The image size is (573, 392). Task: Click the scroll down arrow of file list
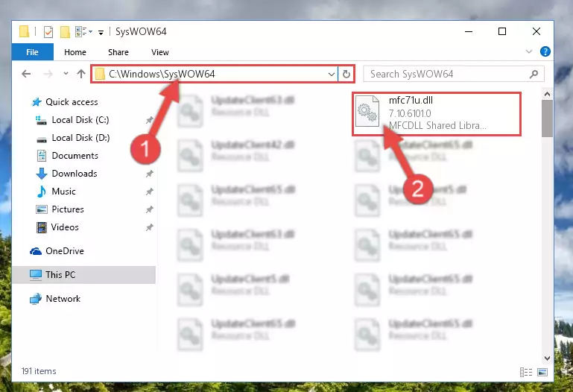click(x=547, y=358)
